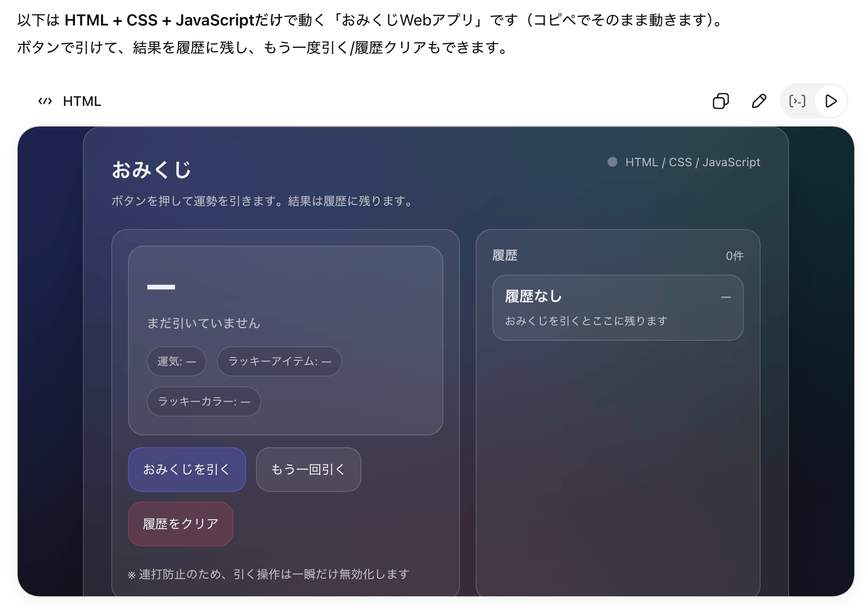Switch to the HTML tab
Screen dimensions: 868x610
tap(81, 101)
